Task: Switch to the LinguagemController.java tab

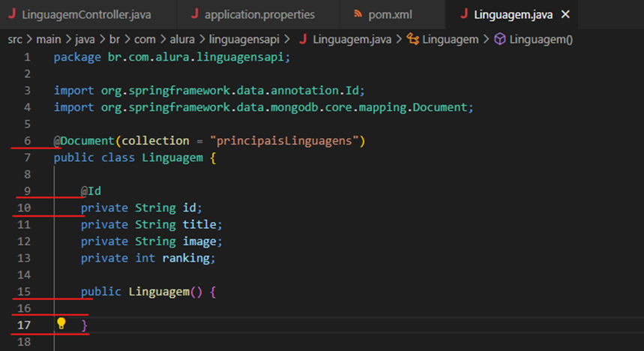Action: tap(87, 15)
